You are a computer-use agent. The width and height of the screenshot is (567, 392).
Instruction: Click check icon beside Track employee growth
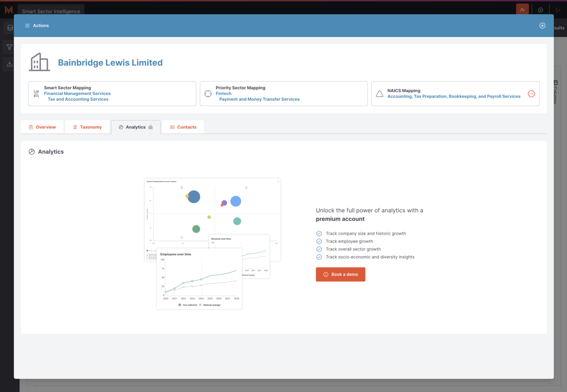tap(319, 242)
